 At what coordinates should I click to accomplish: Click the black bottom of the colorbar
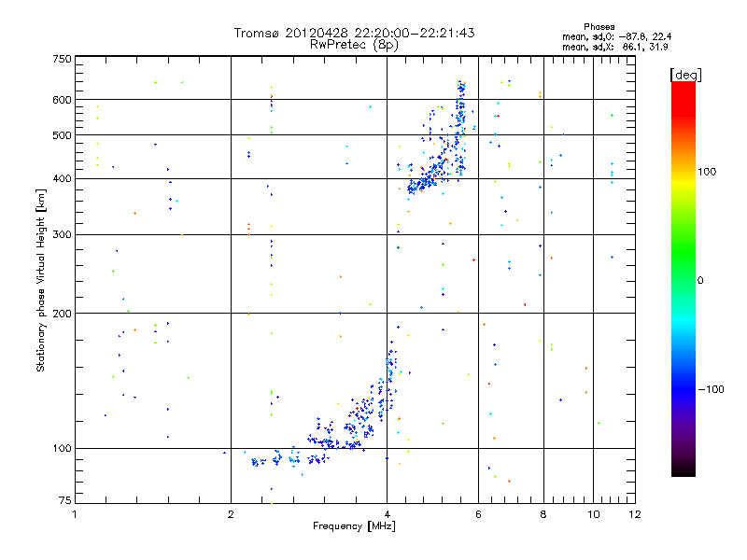(684, 470)
